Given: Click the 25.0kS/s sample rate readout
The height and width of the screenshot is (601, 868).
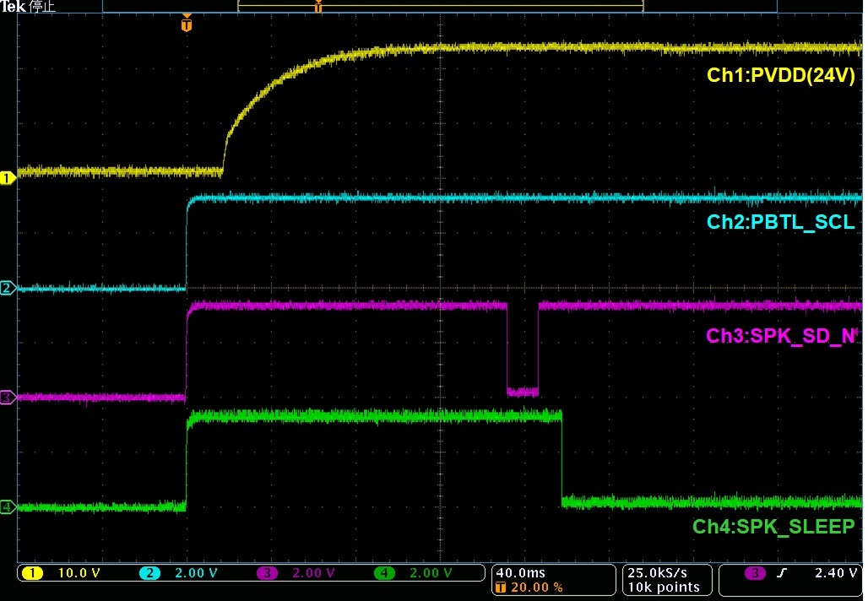Looking at the screenshot, I should point(659,573).
